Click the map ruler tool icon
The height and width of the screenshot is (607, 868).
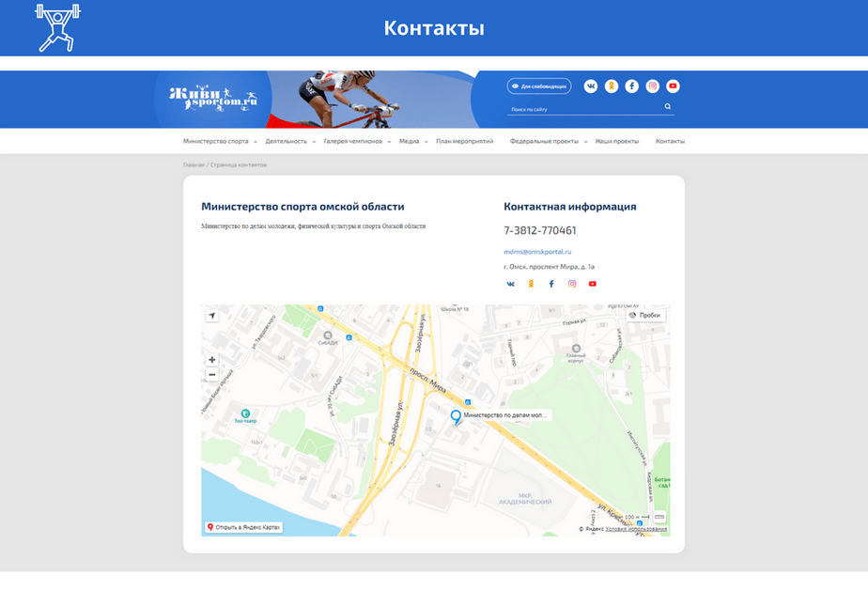click(x=659, y=517)
